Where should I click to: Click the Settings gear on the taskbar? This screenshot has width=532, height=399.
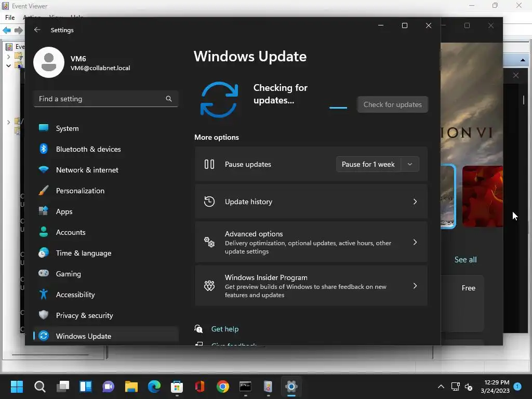[x=291, y=387]
